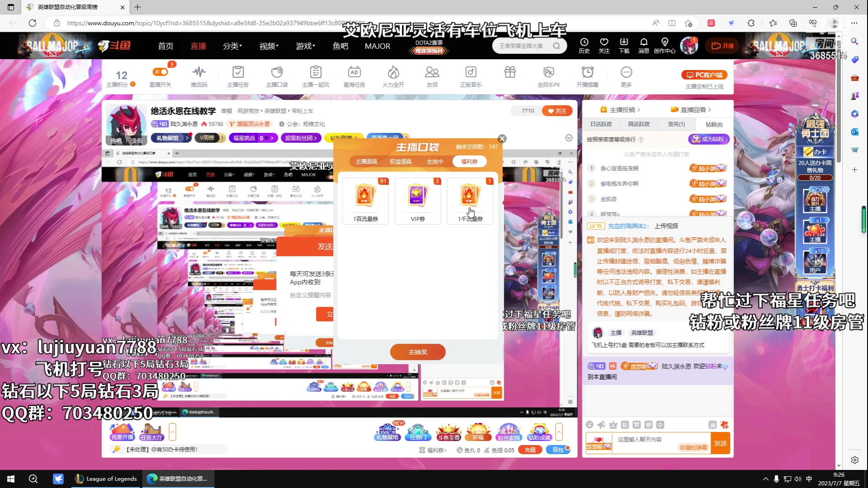The image size is (868, 488).
Task: Open the 视频 dropdown in navigation
Action: (x=269, y=46)
